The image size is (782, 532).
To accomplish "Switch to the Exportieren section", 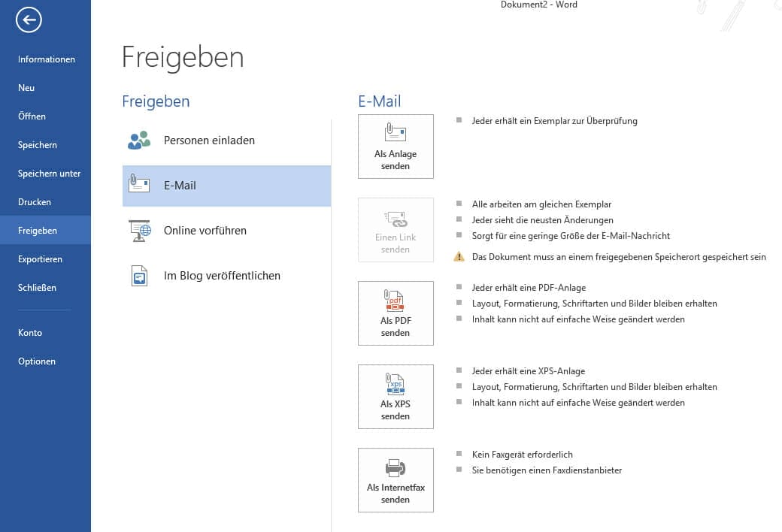I will coord(40,259).
